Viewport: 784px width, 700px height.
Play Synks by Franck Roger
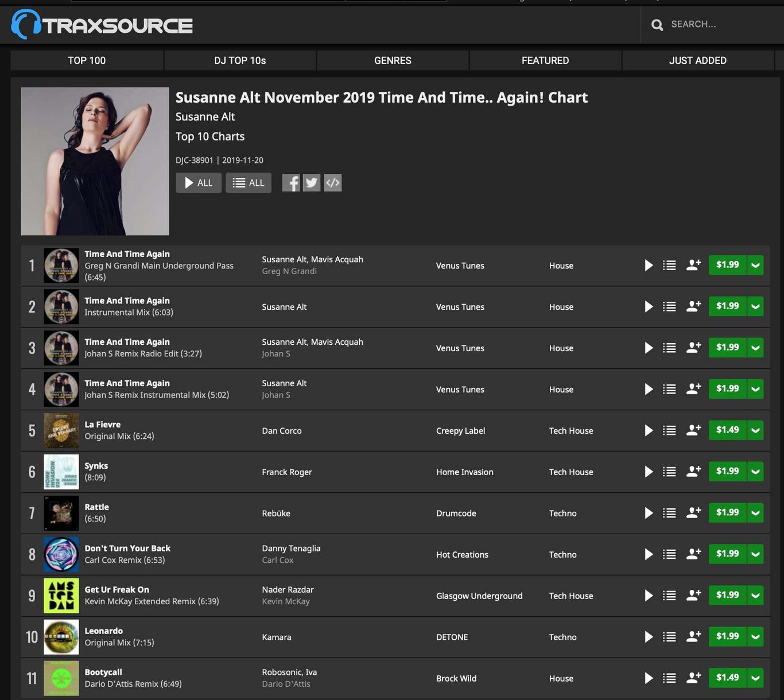click(x=649, y=472)
